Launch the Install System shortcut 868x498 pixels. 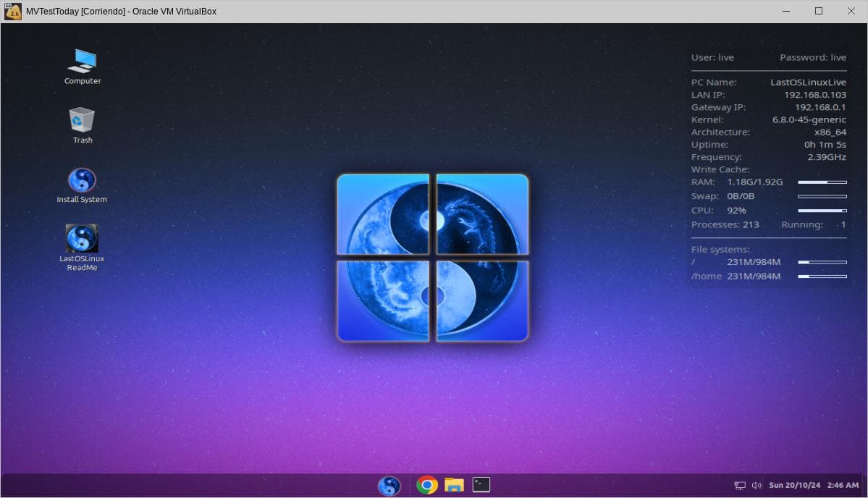pos(82,180)
